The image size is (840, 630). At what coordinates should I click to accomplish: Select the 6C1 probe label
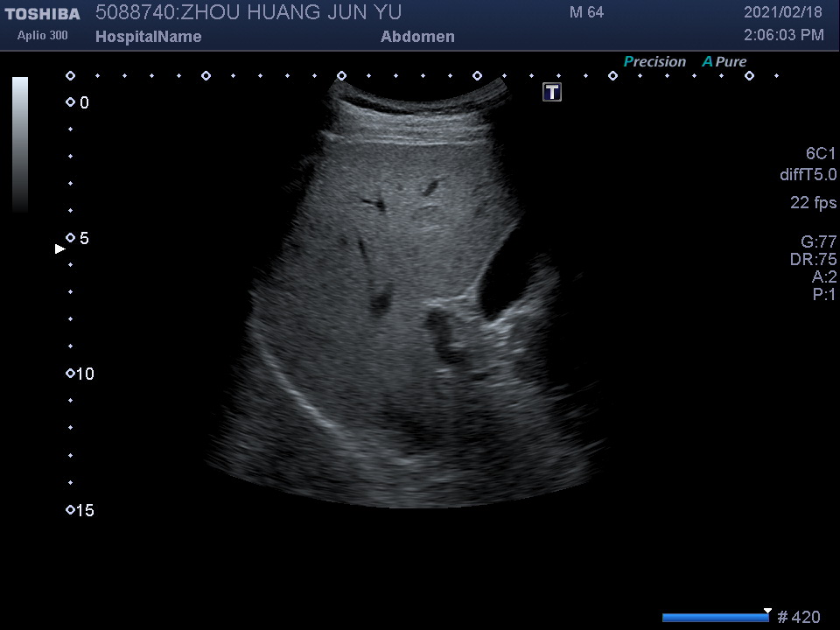pyautogui.click(x=821, y=153)
